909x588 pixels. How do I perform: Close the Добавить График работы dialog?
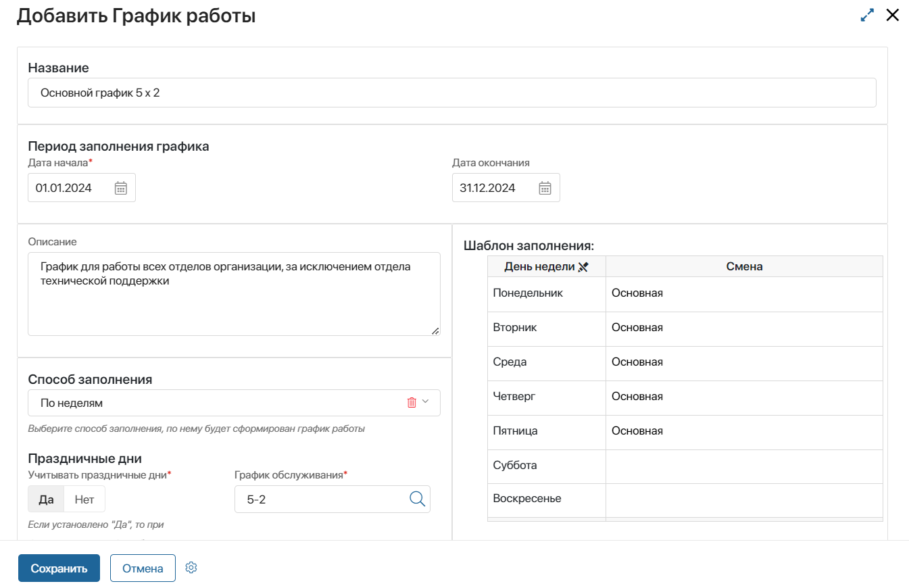(x=892, y=16)
